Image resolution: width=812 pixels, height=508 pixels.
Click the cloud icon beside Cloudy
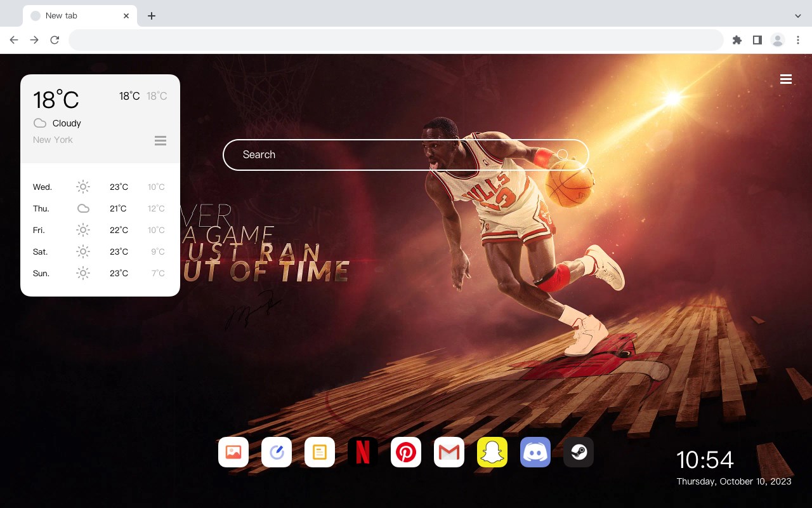tap(40, 123)
